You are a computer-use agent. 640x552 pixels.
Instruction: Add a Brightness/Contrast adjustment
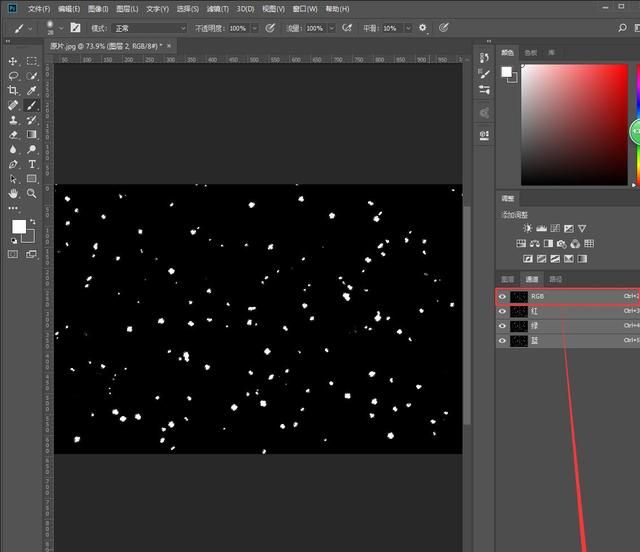(x=527, y=228)
